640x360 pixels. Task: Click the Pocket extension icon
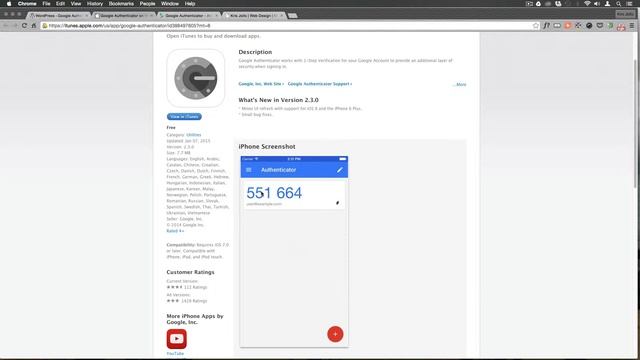pyautogui.click(x=600, y=26)
